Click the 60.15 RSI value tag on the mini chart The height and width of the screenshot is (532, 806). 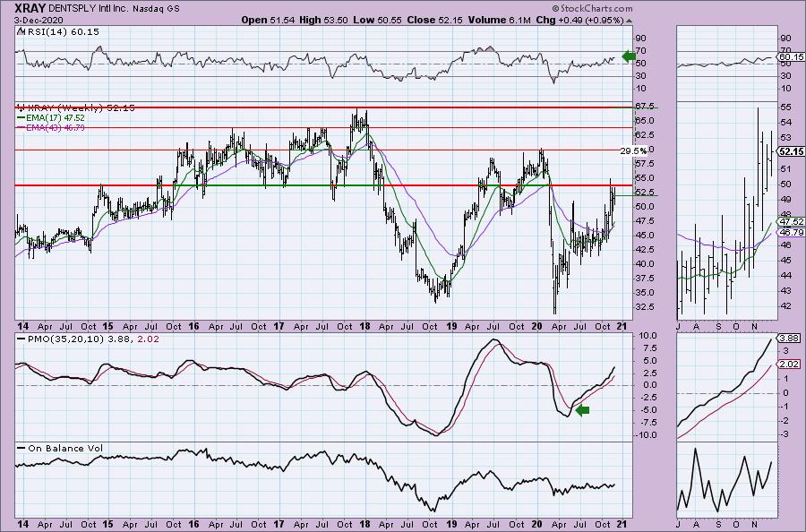click(x=792, y=57)
